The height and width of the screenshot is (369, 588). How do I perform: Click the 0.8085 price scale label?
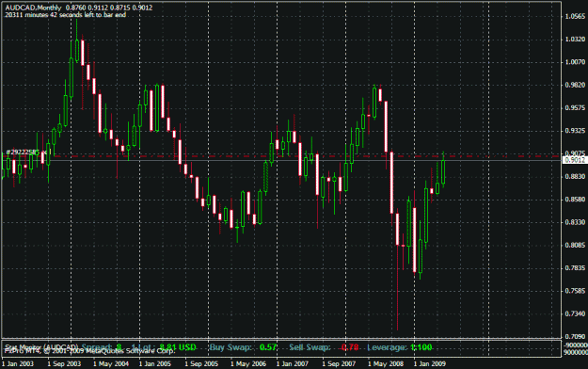(x=575, y=245)
